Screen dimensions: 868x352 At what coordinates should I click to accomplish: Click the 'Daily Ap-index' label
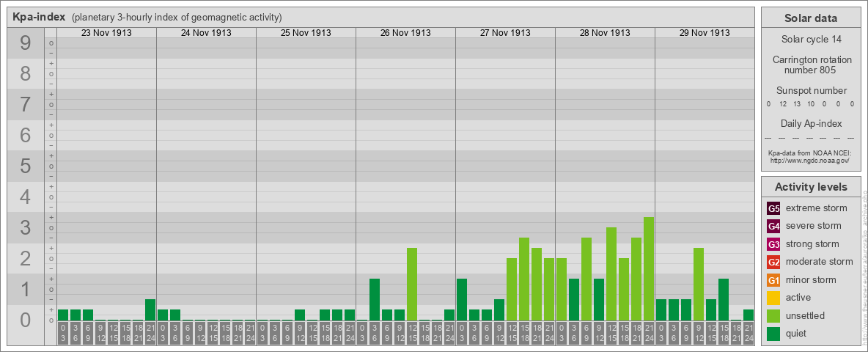811,123
